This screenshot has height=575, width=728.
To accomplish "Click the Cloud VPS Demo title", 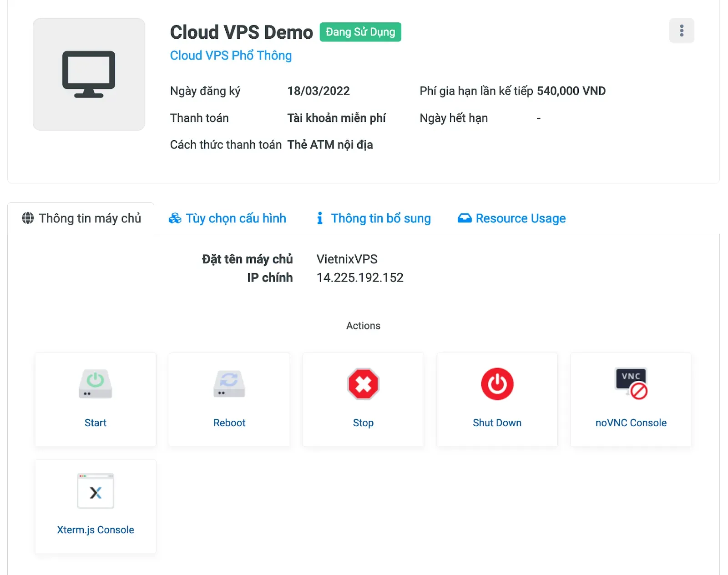I will (x=242, y=32).
